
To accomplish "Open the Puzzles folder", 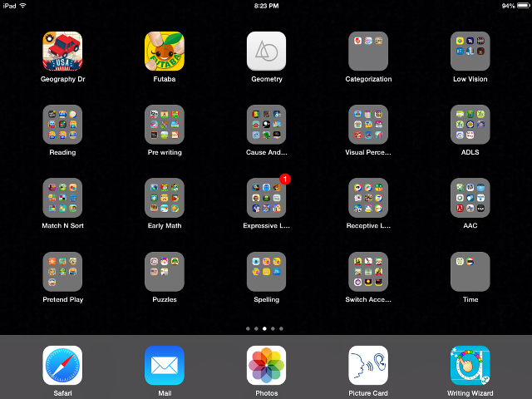I will click(x=165, y=272).
